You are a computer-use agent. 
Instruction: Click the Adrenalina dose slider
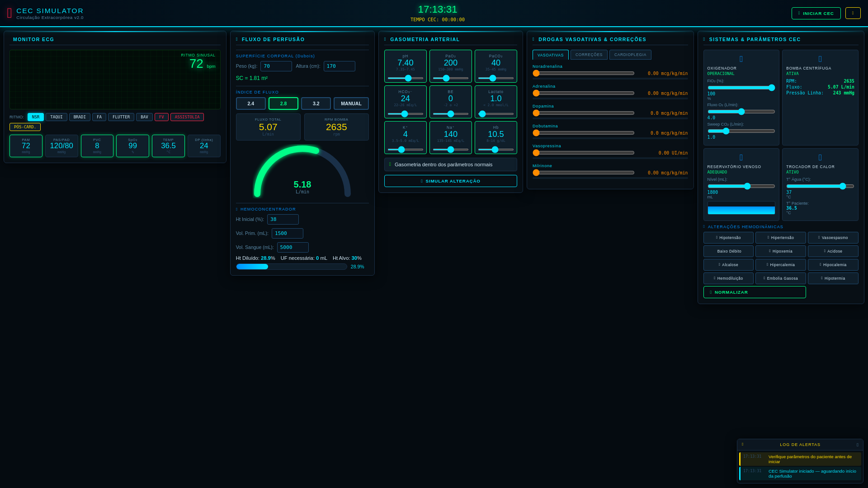[584, 93]
